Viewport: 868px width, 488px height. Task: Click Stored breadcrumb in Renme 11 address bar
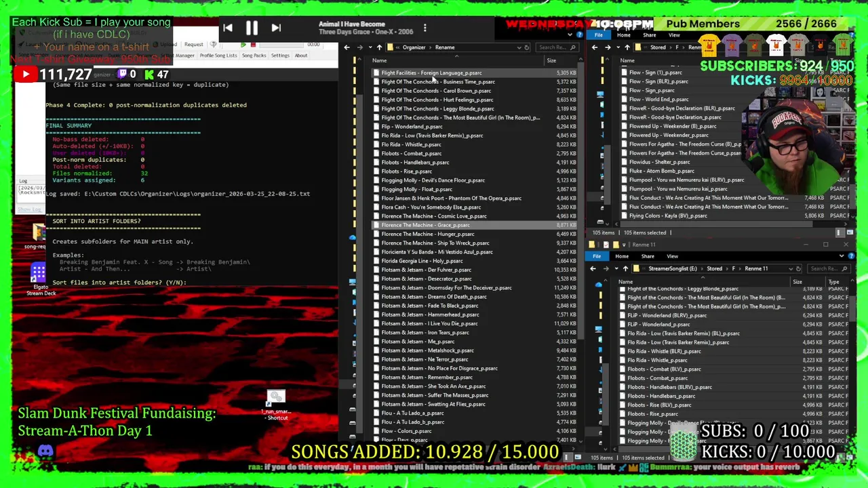click(x=714, y=268)
